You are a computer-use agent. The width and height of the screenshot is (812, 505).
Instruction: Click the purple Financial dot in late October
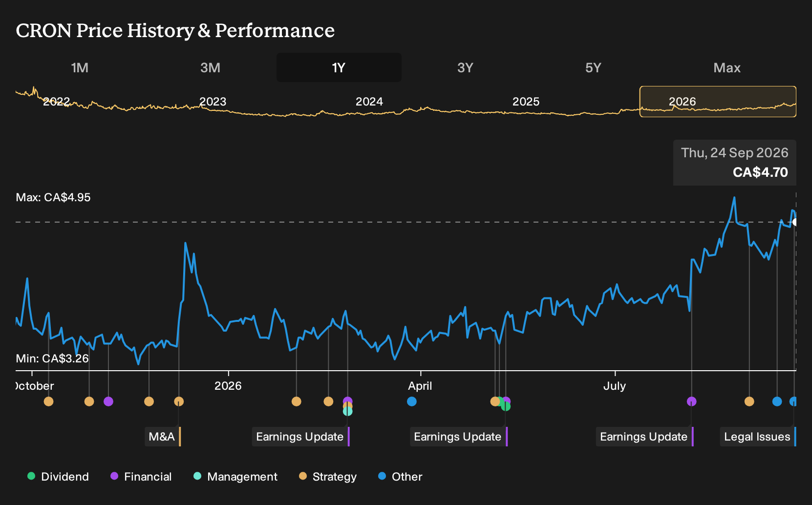[108, 401]
